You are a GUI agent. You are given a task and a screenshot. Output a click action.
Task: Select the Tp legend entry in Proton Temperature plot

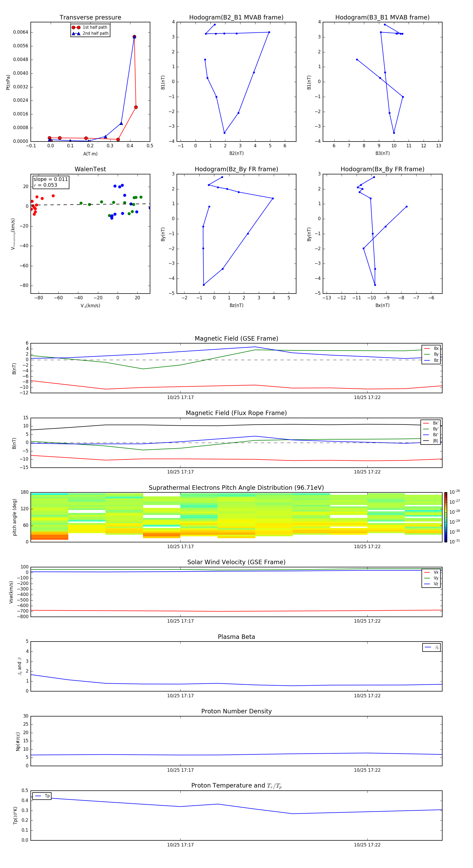click(42, 796)
